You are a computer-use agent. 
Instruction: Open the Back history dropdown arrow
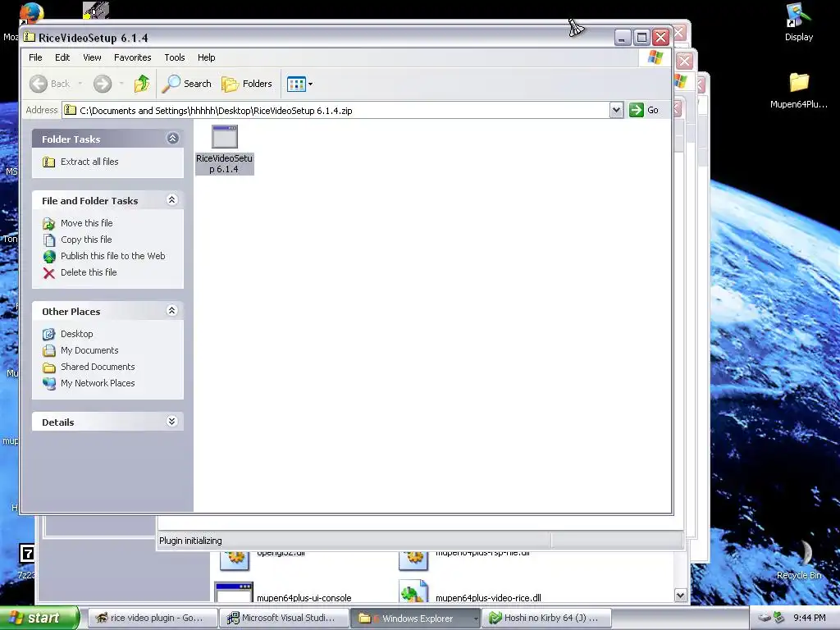coord(80,84)
